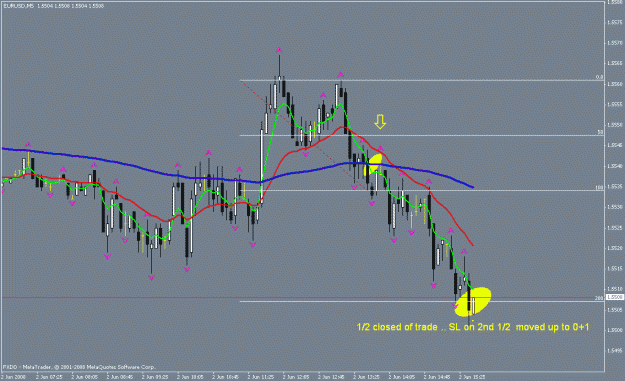This screenshot has width=625, height=381.
Task: Click the 2 Jun 08:05 time label
Action: pos(85,377)
